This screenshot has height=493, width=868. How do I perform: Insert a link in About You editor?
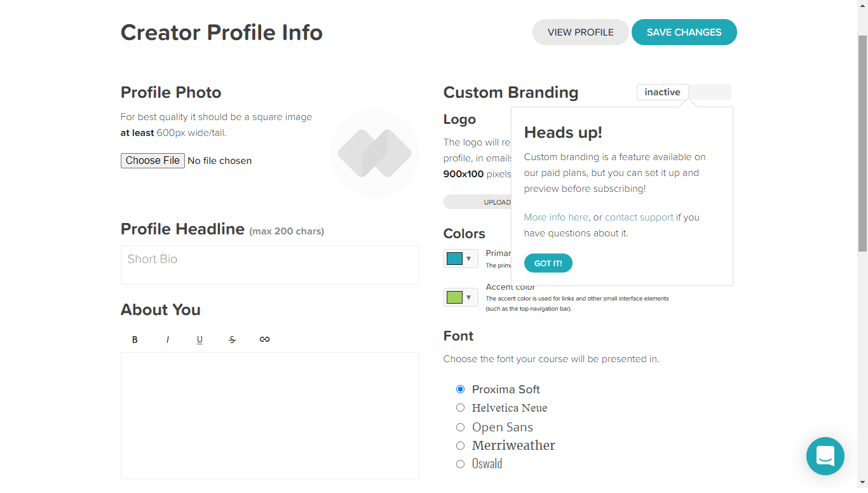(x=265, y=340)
